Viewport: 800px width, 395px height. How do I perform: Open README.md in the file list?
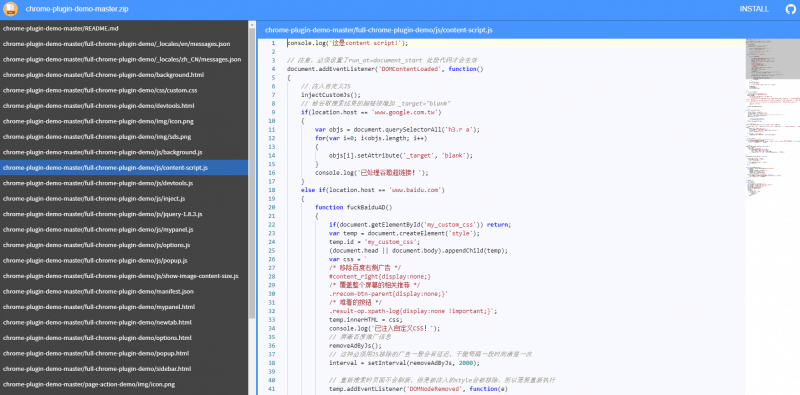tap(124, 29)
